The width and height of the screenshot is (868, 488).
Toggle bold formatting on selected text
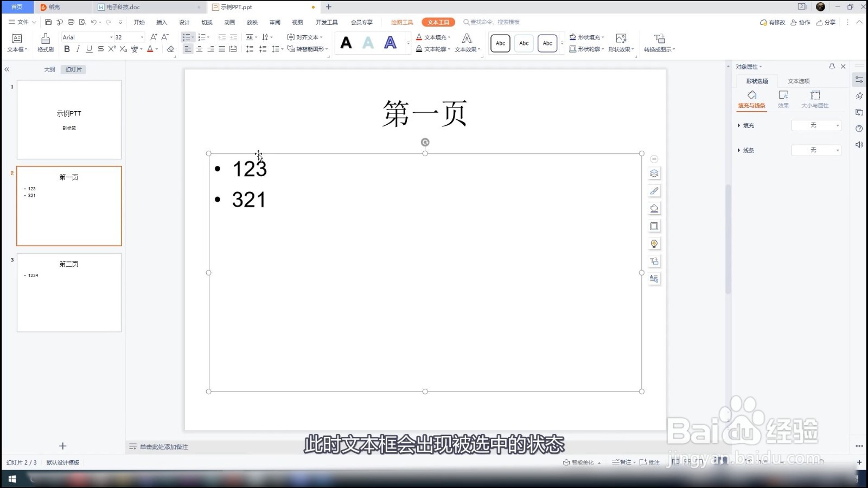point(67,49)
